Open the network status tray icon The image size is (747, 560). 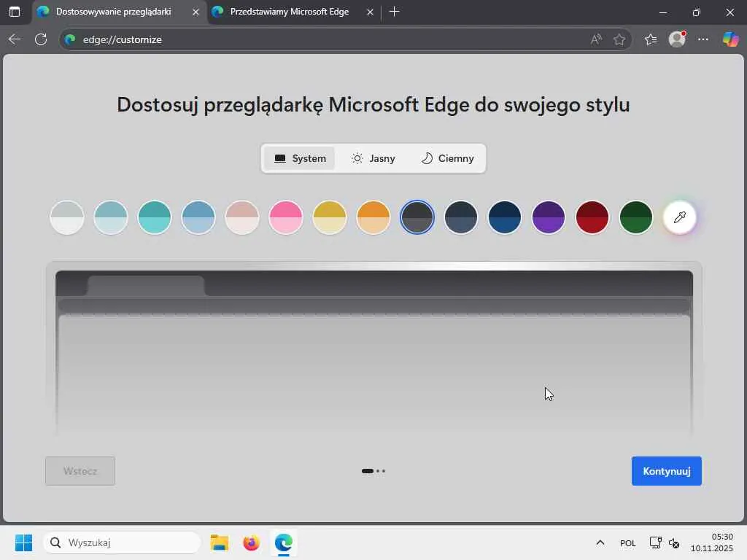tap(656, 542)
